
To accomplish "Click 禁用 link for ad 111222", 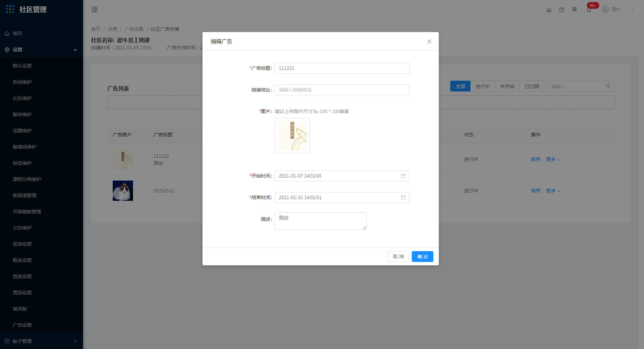I will point(536,159).
